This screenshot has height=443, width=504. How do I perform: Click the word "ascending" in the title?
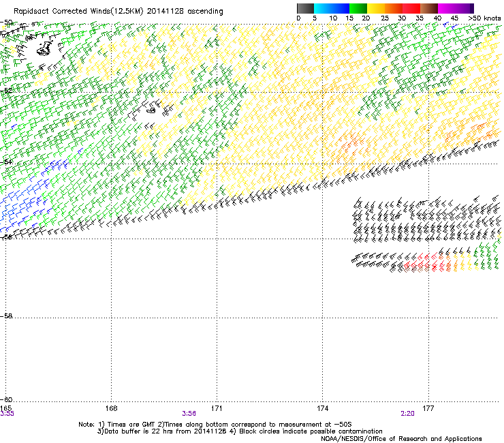(x=205, y=12)
